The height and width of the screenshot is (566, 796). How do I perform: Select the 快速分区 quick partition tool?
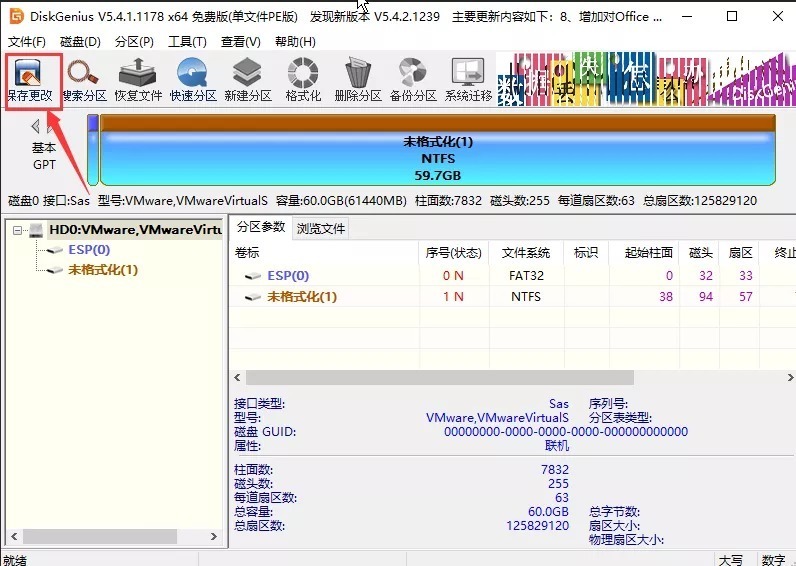coord(193,80)
